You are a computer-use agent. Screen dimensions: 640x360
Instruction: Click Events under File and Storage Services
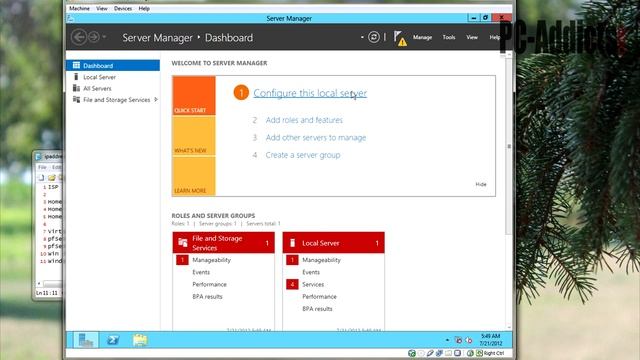(x=201, y=272)
